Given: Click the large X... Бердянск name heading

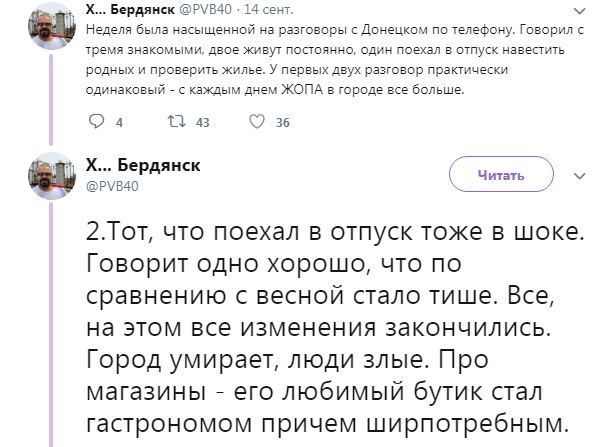Looking at the screenshot, I should (x=143, y=165).
